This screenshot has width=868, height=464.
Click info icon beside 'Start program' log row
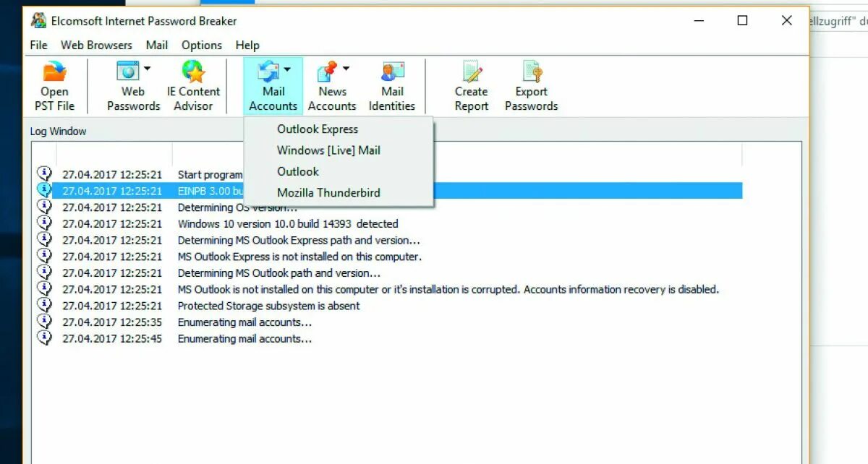point(45,173)
